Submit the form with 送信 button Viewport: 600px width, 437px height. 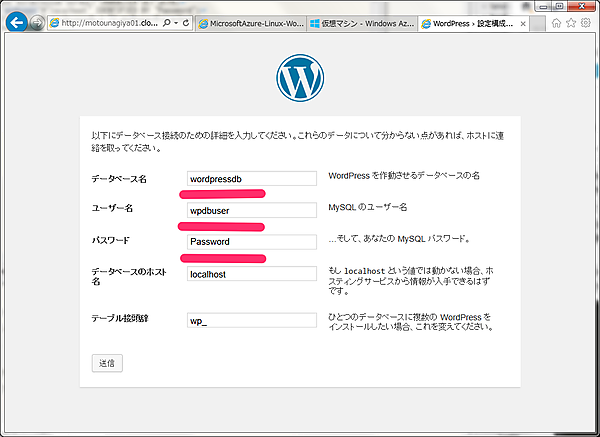(x=107, y=363)
